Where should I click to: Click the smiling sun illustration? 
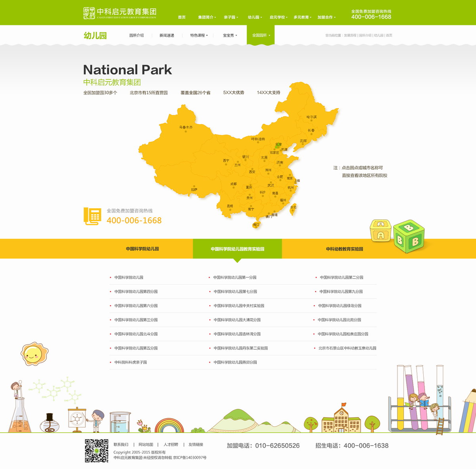click(x=34, y=354)
